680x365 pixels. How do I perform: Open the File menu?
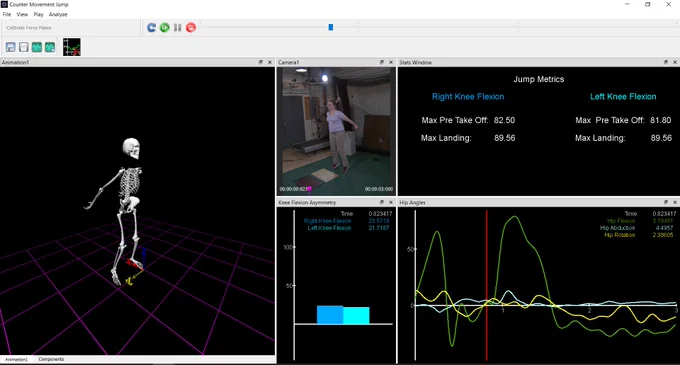point(7,14)
